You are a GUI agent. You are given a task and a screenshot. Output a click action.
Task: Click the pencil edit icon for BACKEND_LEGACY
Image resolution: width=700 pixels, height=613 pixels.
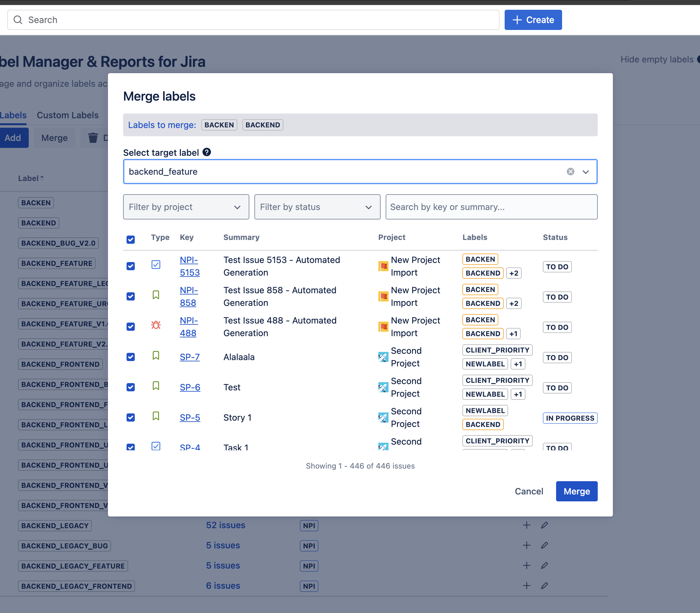[544, 525]
